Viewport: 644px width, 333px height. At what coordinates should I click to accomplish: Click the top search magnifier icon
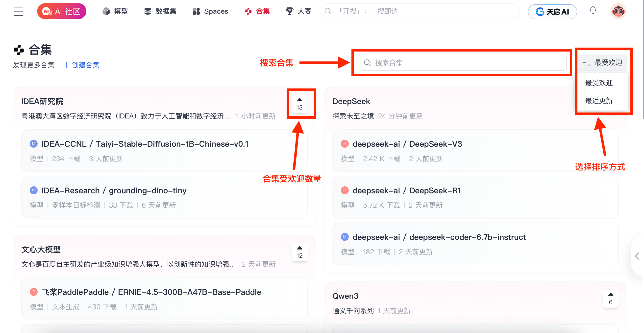click(x=328, y=11)
